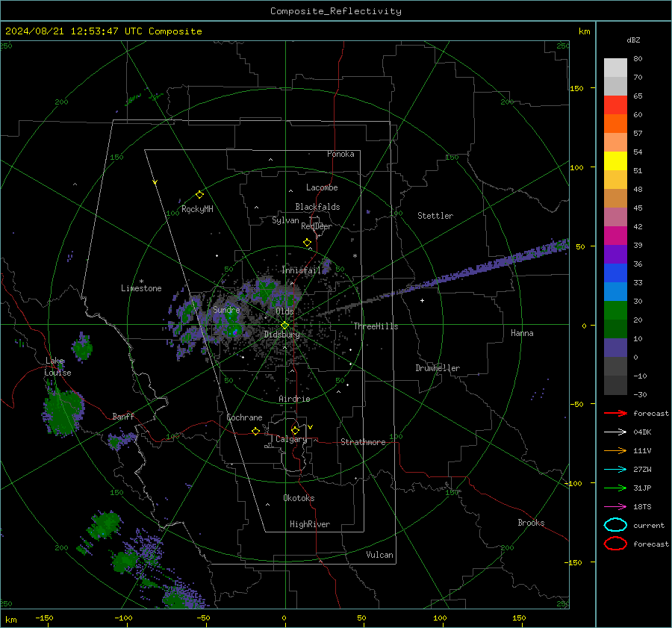Screen dimensions: 672x628
Task: Click the white 04DK arrow legend icon
Action: 615,432
